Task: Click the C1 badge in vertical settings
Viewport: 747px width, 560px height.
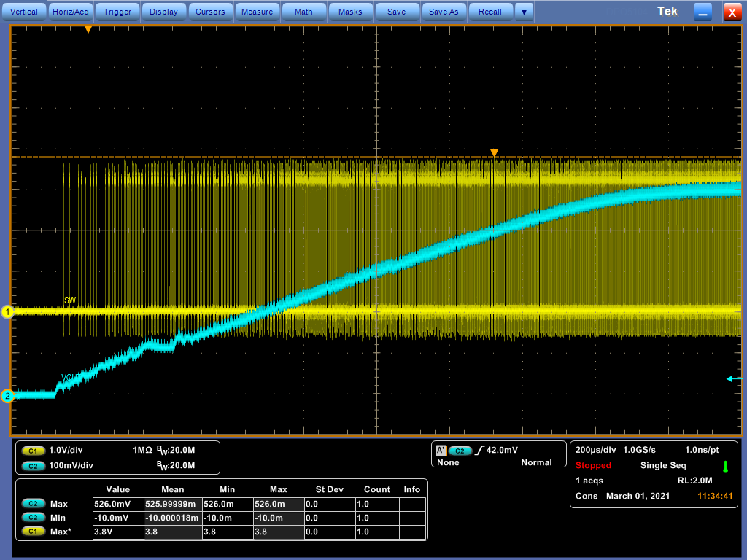Action: 33,451
